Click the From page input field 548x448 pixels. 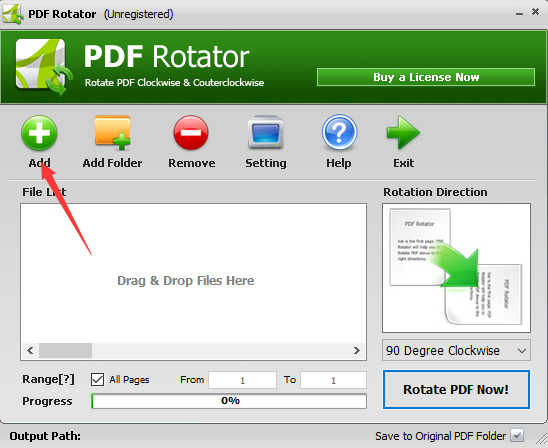[242, 380]
